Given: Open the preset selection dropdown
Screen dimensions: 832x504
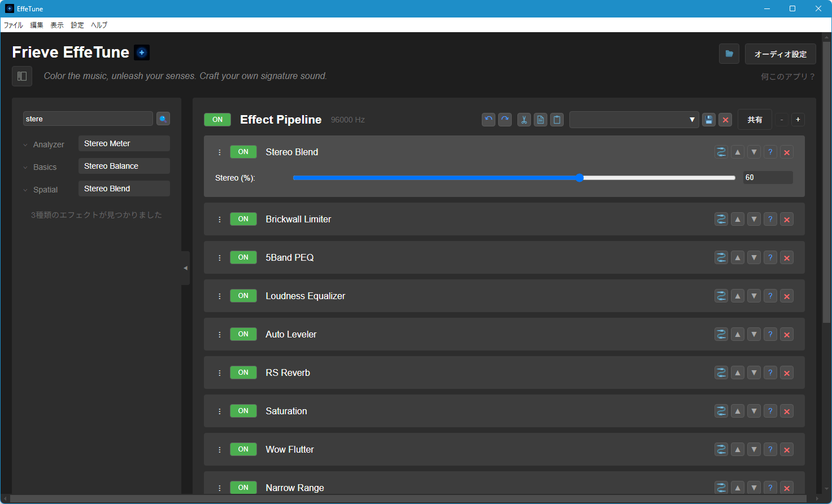Looking at the screenshot, I should click(634, 120).
